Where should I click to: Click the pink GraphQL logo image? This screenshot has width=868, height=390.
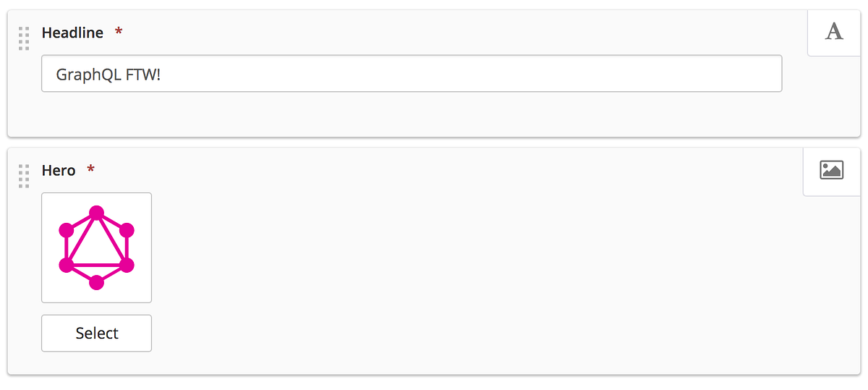[x=96, y=247]
